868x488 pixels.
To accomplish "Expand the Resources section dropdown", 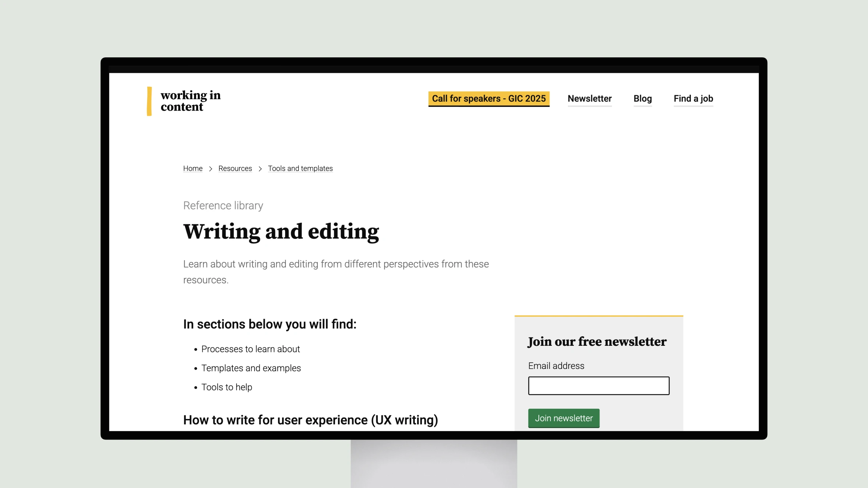I will coord(235,169).
